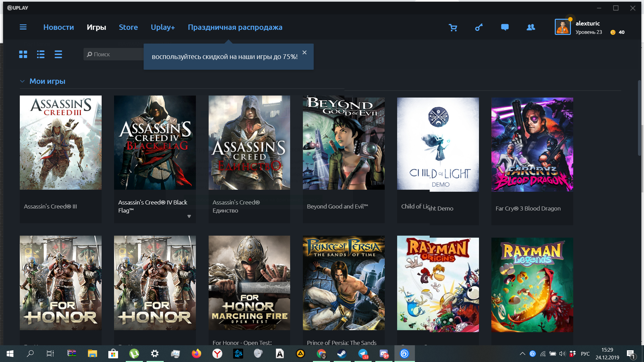Open the Windows Start menu
This screenshot has height=362, width=644.
click(10, 354)
